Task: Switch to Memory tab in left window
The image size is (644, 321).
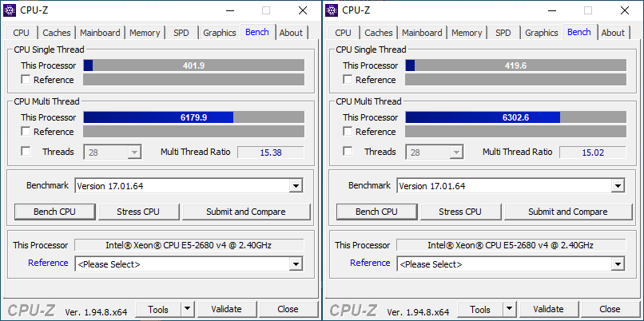Action: [145, 33]
